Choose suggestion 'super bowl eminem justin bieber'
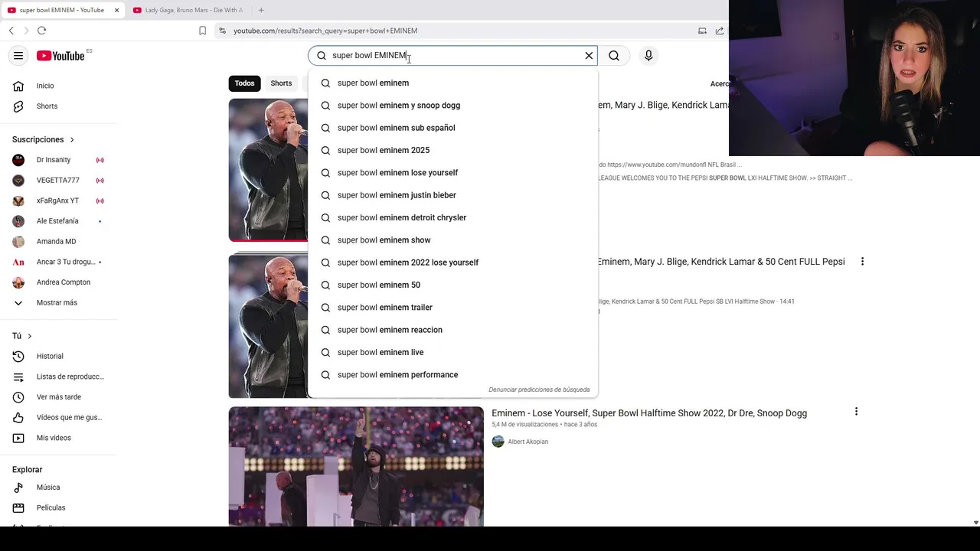The height and width of the screenshot is (551, 980). click(452, 195)
